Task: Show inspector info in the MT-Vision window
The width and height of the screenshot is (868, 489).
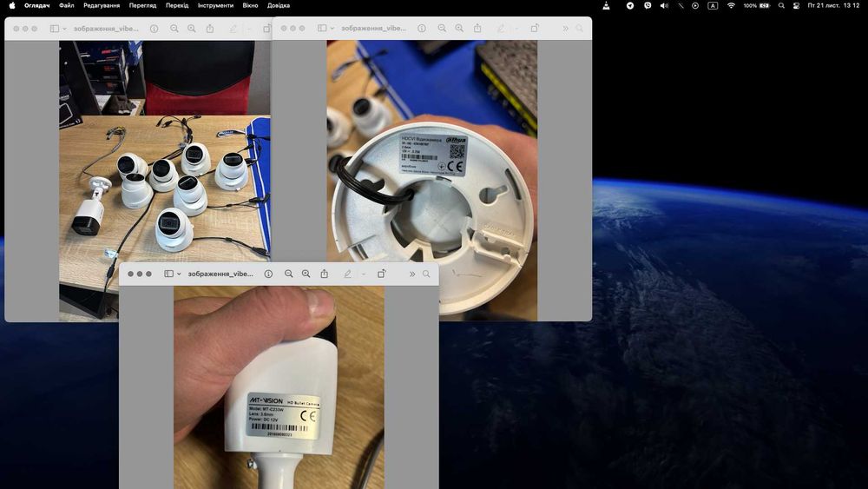Action: (268, 274)
